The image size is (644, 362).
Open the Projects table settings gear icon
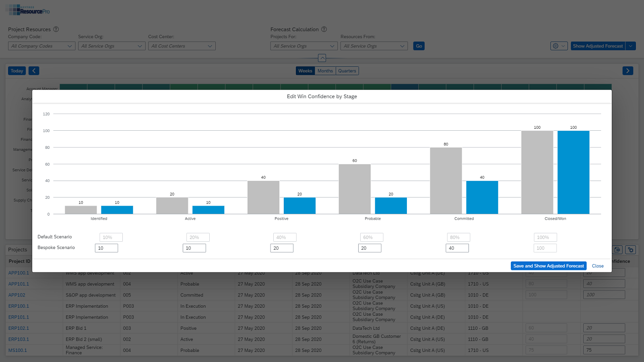tap(631, 250)
